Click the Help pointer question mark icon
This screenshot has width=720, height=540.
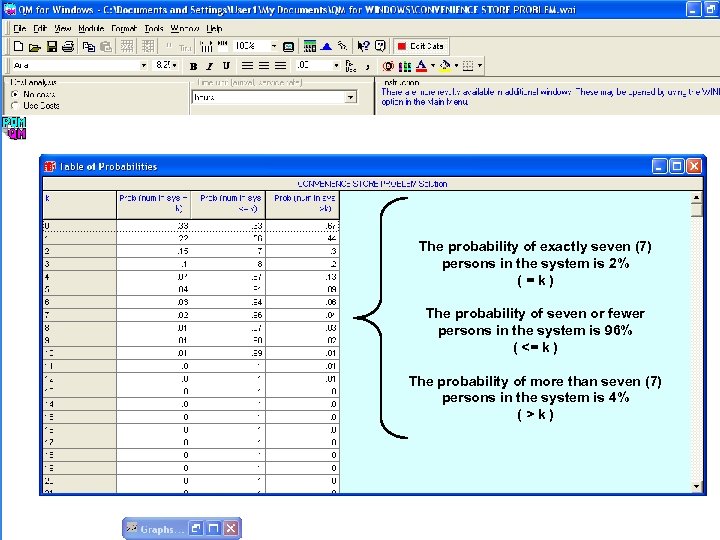click(363, 46)
